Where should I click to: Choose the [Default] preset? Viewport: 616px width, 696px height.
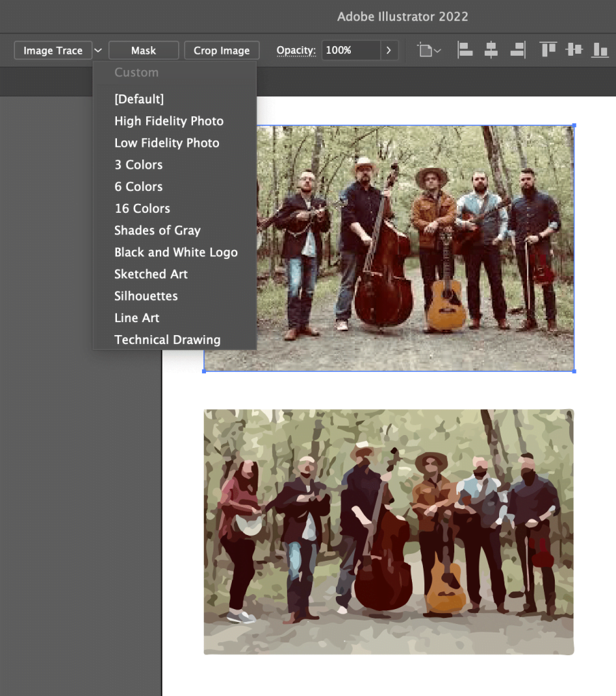coord(175,99)
